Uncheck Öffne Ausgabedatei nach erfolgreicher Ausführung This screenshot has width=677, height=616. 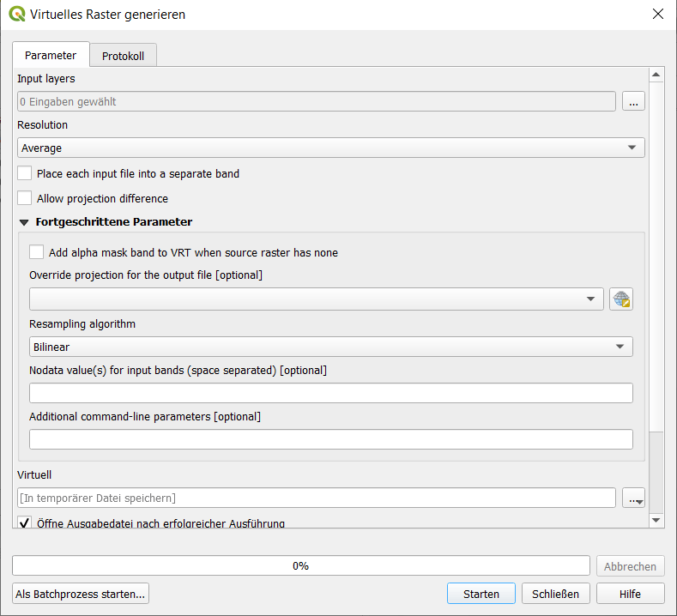[25, 522]
